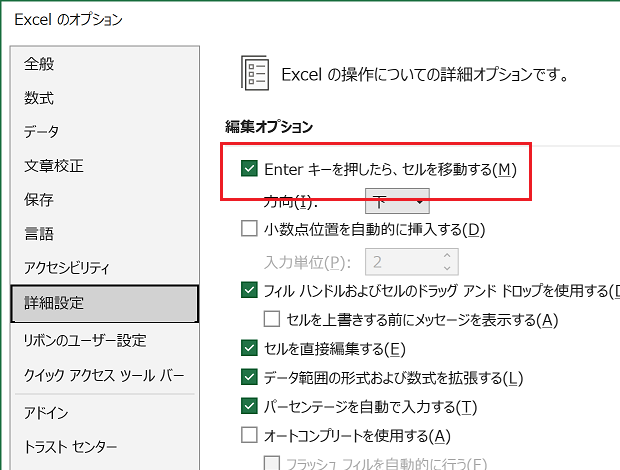Screen dimensions: 620x470
Task: Open the 方向 direction dropdown
Action: pos(397,201)
